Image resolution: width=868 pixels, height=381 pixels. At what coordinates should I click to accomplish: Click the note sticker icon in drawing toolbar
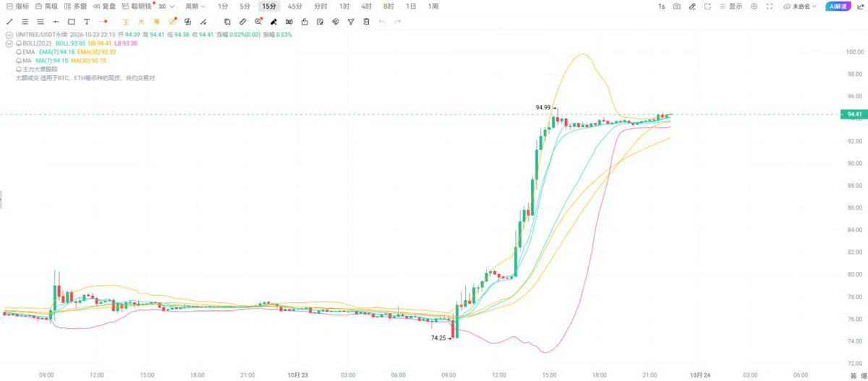320,22
